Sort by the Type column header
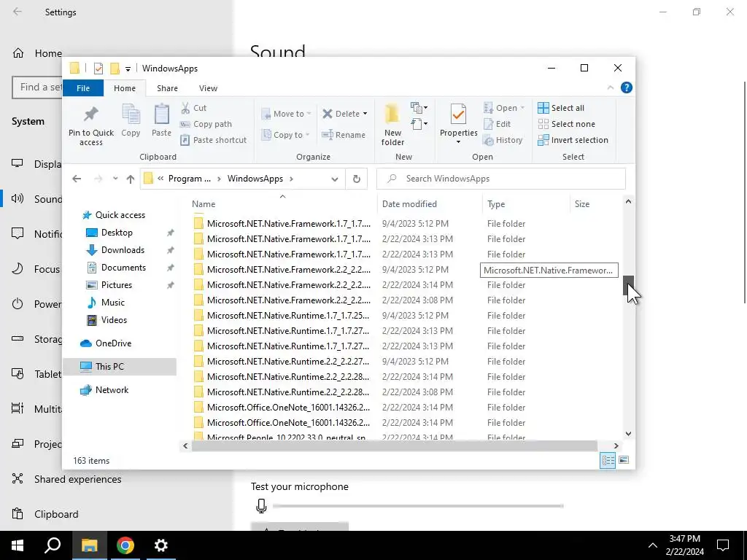The image size is (747, 560). click(x=496, y=204)
